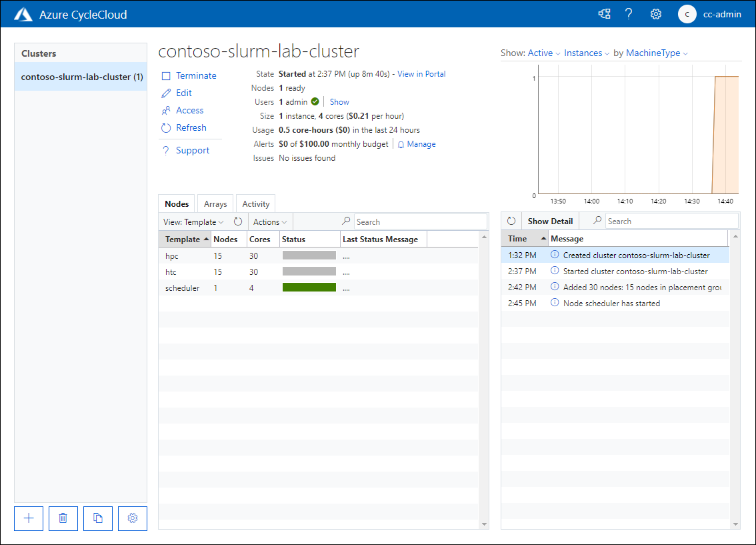
Task: Delete the cluster using the trash icon
Action: click(63, 518)
